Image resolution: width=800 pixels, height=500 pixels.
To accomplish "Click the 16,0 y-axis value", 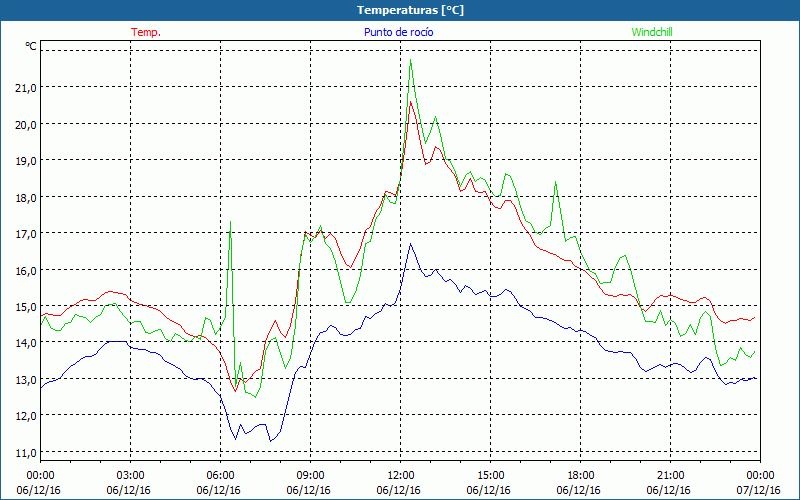I will pos(27,270).
